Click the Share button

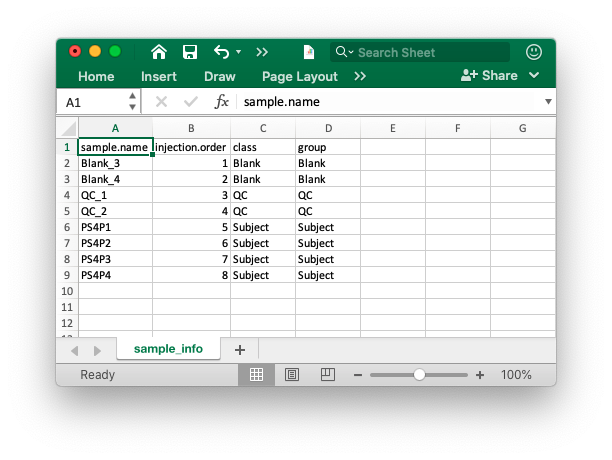[490, 76]
